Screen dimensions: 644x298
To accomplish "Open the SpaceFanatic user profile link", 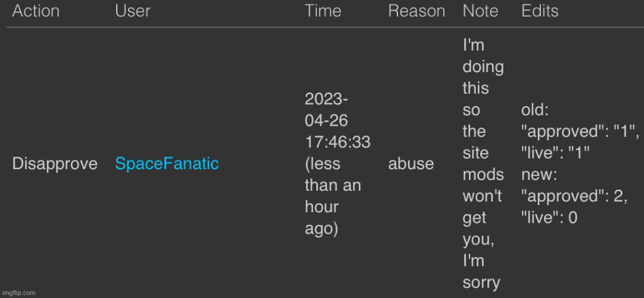I will (x=167, y=163).
